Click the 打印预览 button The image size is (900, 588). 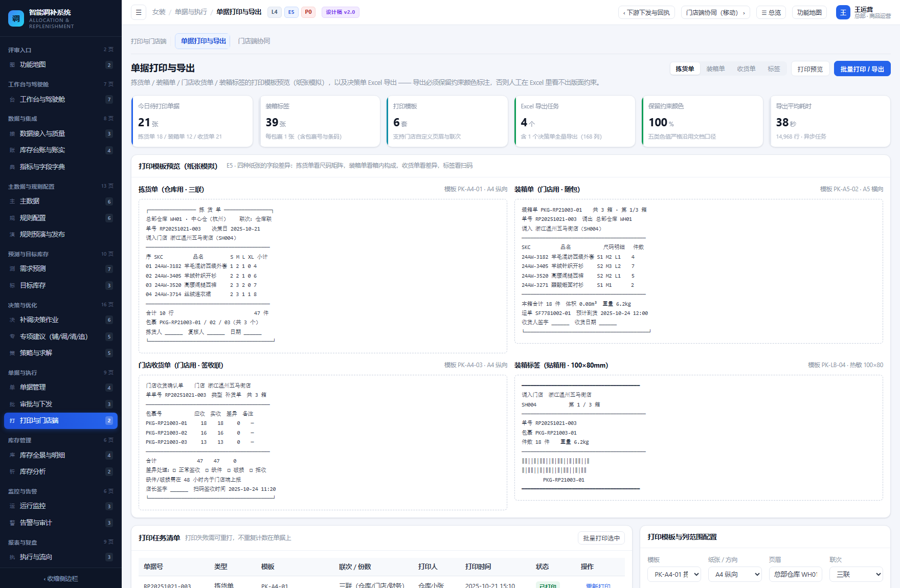[810, 69]
